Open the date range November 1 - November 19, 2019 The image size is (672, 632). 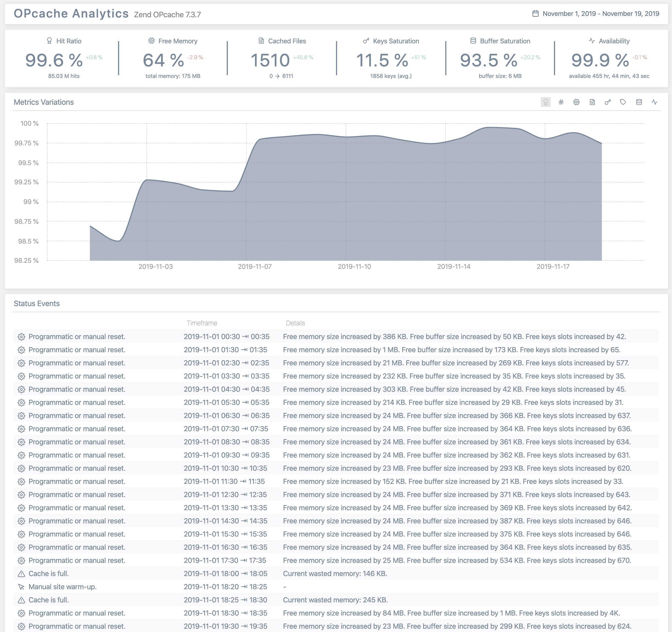[x=601, y=13]
